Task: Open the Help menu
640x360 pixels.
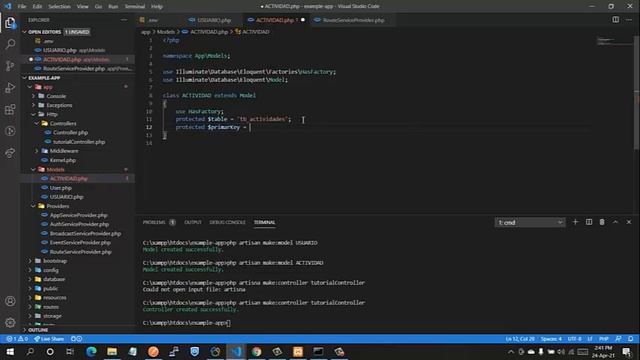Action: click(x=157, y=6)
